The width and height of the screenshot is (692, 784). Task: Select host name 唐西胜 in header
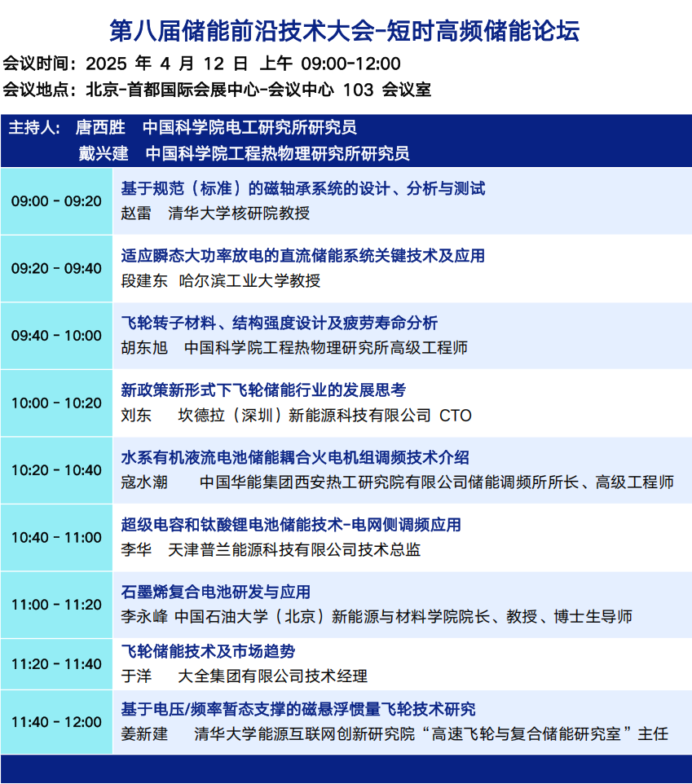point(100,128)
